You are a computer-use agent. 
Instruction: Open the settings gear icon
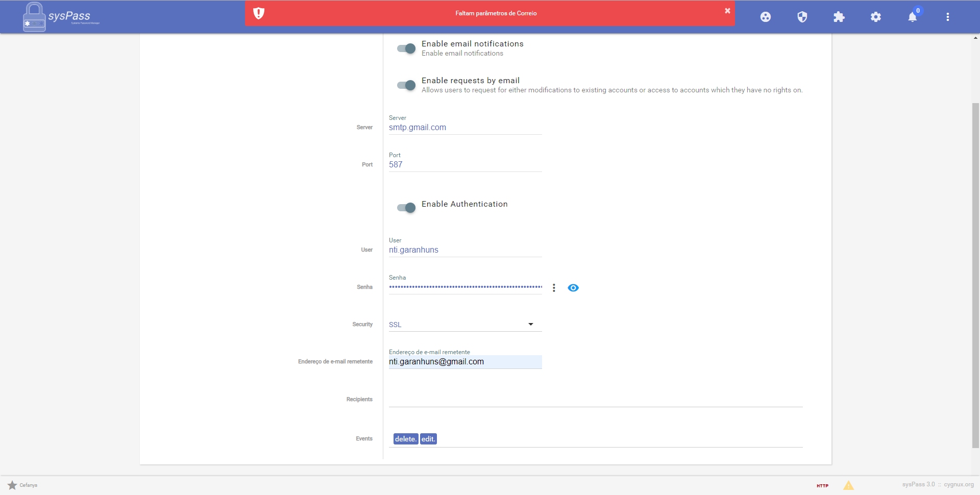(876, 17)
